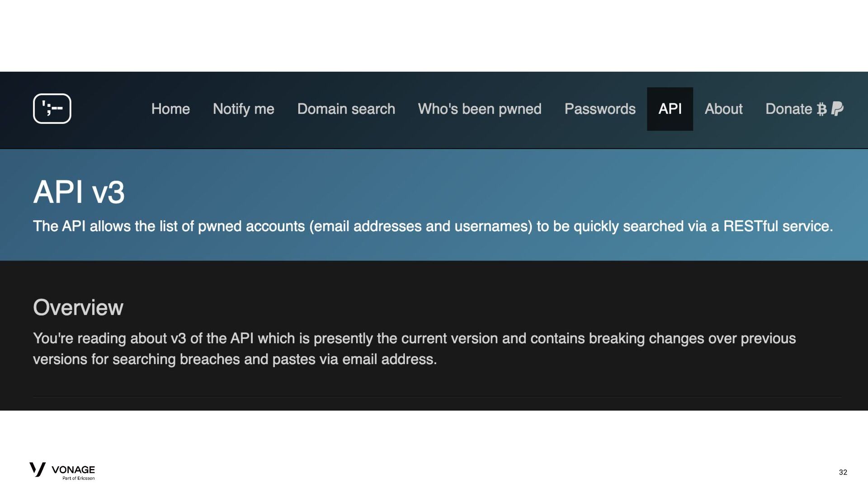868x488 pixels.
Task: Open the About page
Action: tap(723, 109)
